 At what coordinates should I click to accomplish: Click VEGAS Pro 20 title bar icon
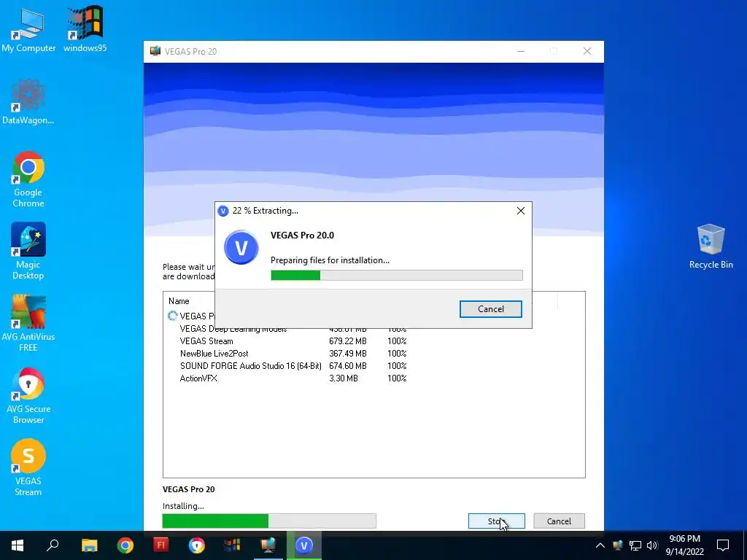[x=155, y=51]
